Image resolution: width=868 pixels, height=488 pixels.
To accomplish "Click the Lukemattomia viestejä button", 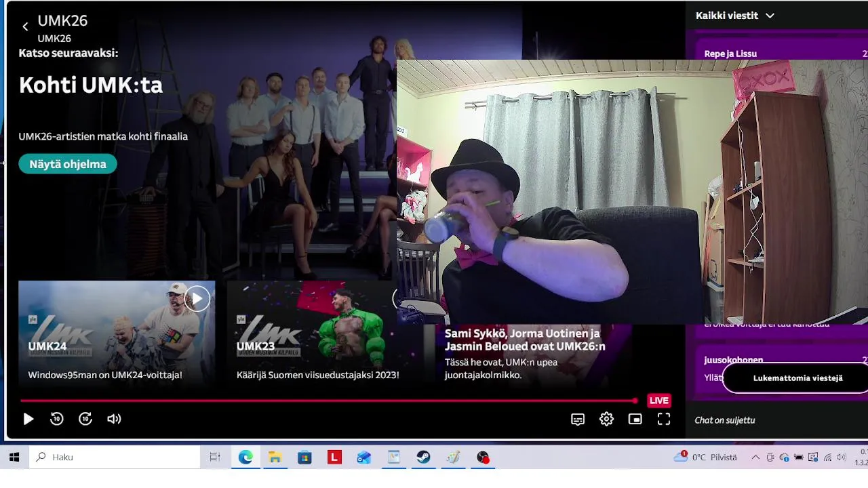I will pos(797,378).
